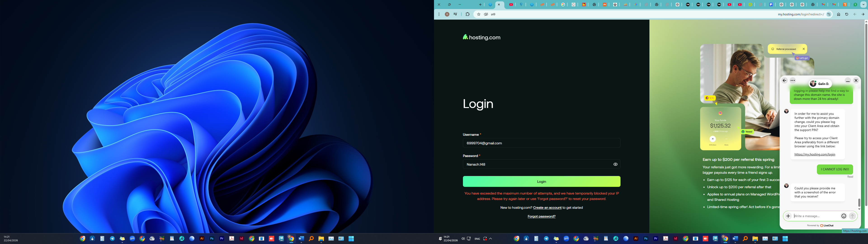The image size is (868, 244).
Task: Click the Forgot password? link
Action: [541, 216]
